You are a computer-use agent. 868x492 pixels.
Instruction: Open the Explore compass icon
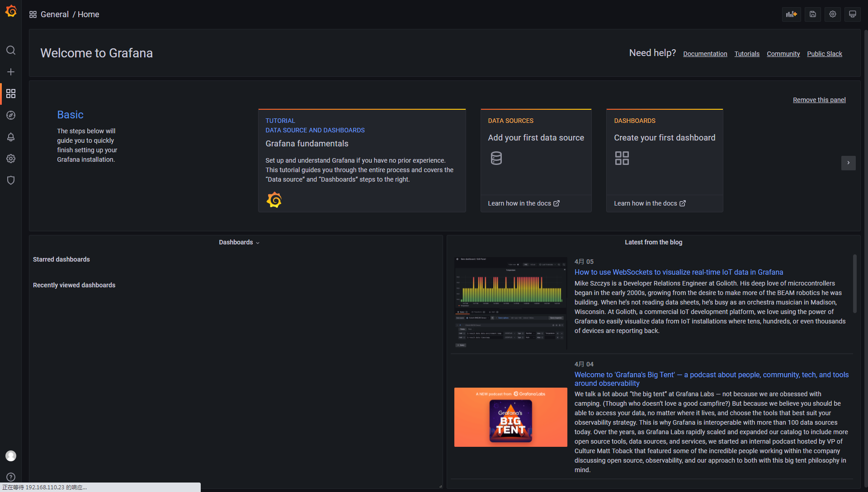(11, 115)
